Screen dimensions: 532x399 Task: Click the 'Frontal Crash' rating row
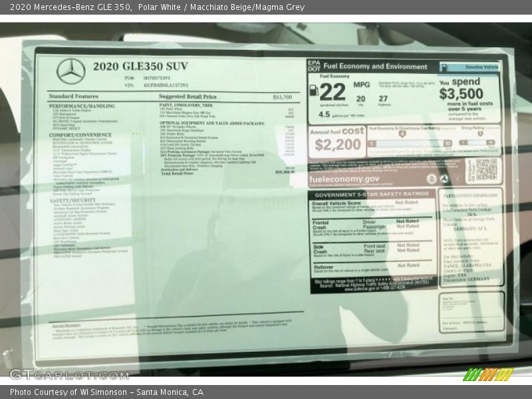point(372,228)
